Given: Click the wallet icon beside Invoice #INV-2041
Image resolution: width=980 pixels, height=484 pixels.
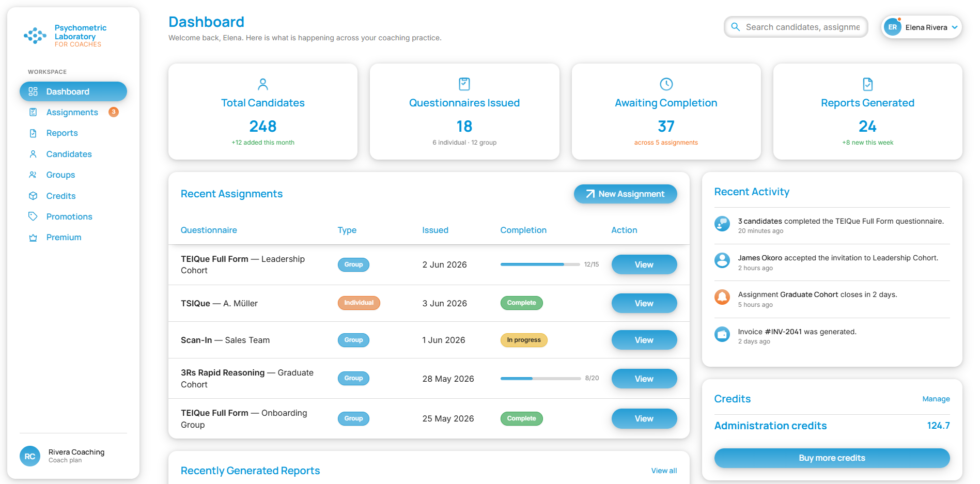Looking at the screenshot, I should [722, 334].
